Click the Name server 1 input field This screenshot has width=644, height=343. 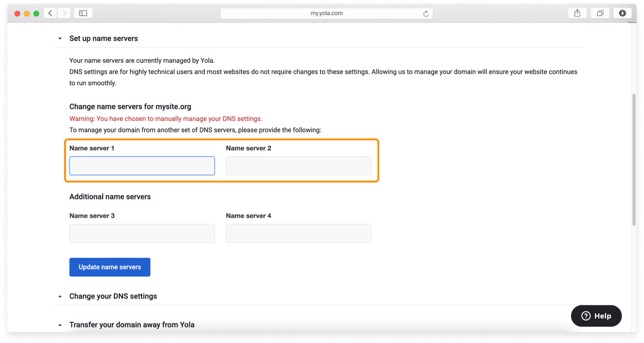[x=142, y=166]
